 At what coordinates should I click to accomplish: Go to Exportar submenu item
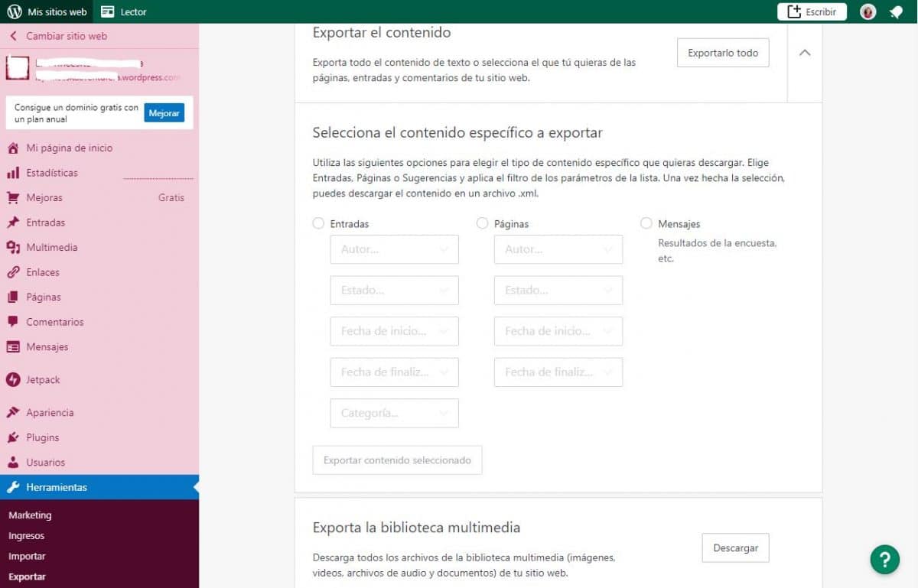coord(27,577)
